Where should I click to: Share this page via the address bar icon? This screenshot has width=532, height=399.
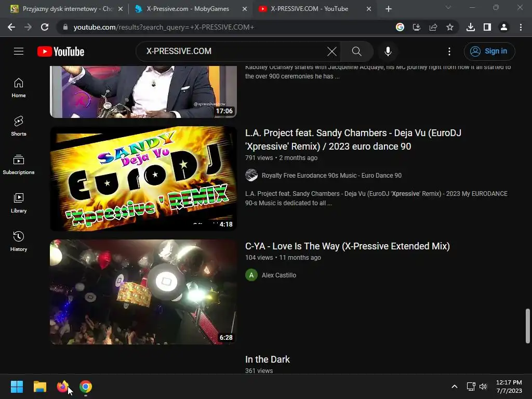coord(433,27)
